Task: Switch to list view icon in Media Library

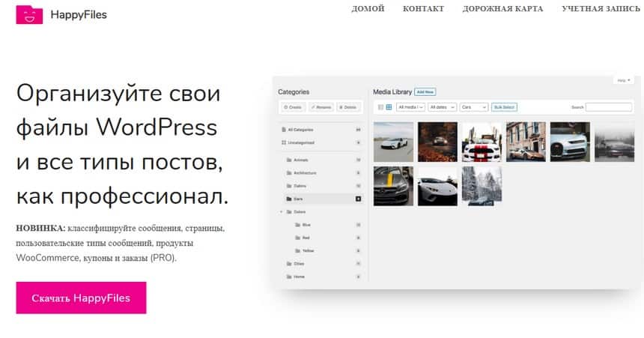Action: click(380, 107)
